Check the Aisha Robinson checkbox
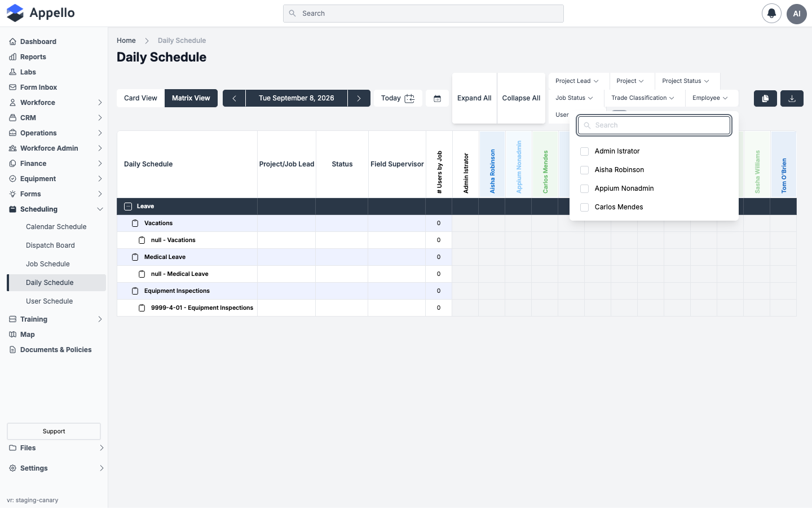The width and height of the screenshot is (812, 518). 584,170
